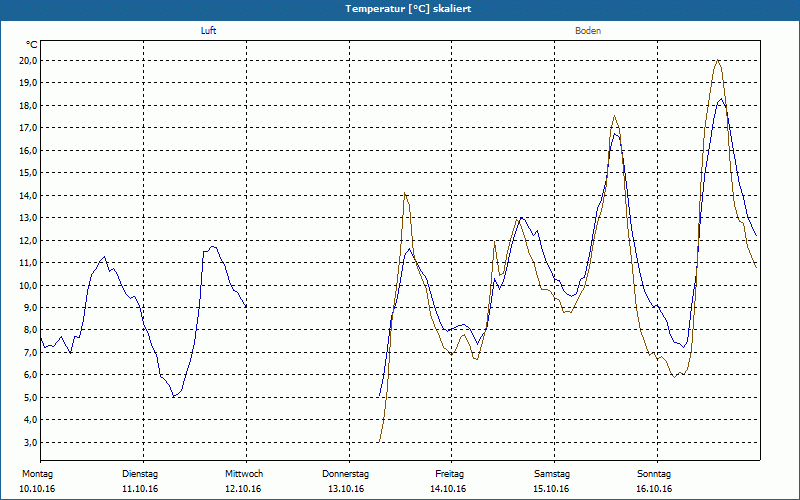
Task: Click the 6,0 y-axis value
Action: point(30,374)
